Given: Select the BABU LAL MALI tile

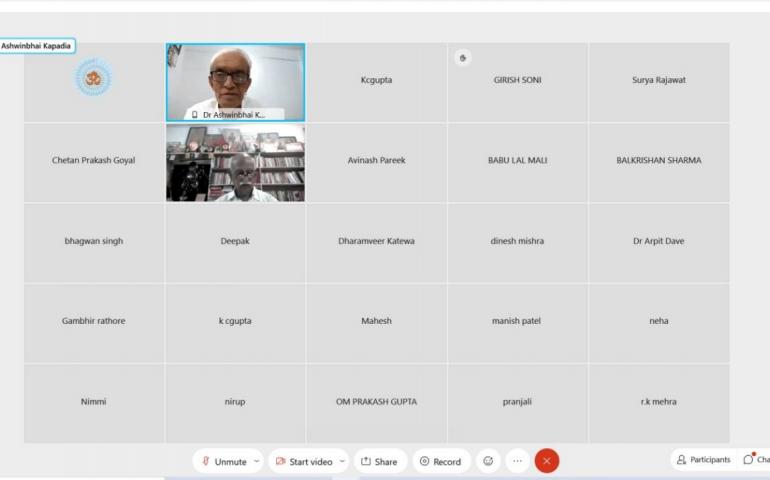Looking at the screenshot, I should (x=518, y=163).
